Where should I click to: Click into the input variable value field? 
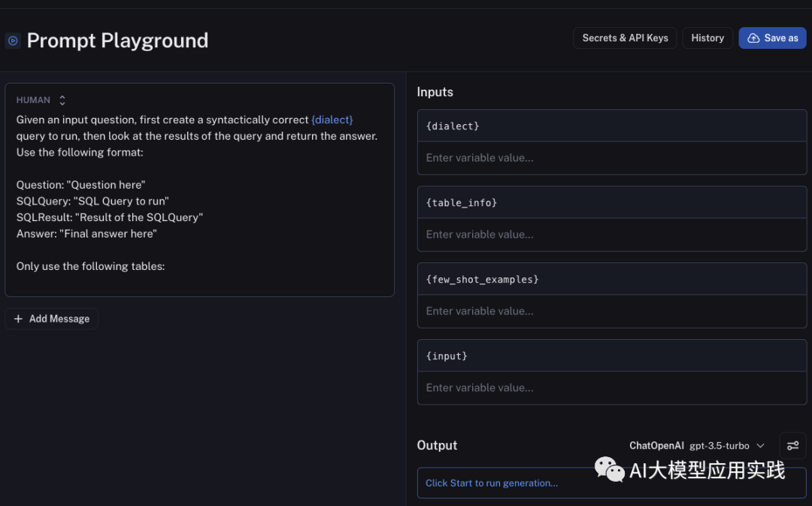(612, 388)
